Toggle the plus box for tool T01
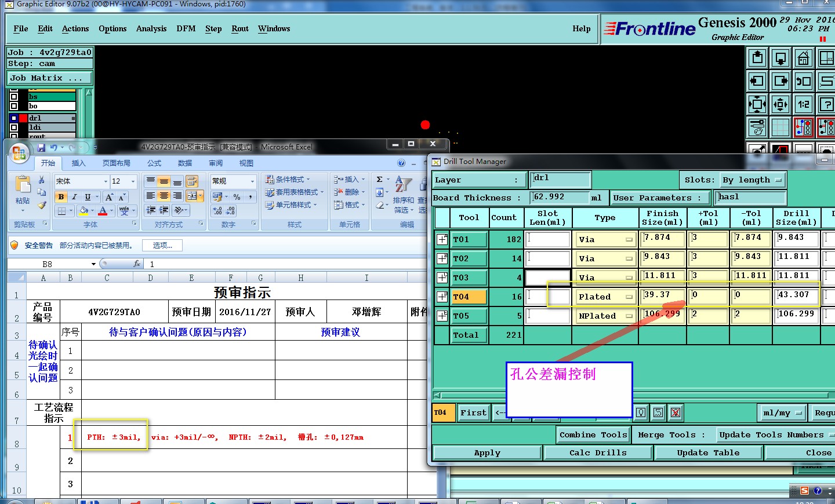 point(442,239)
